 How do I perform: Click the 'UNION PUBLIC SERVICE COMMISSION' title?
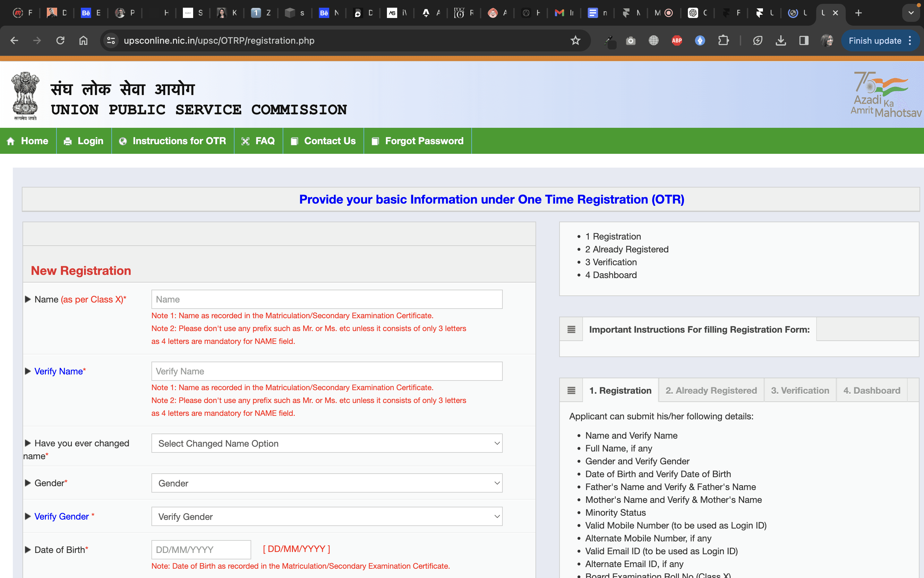point(199,110)
